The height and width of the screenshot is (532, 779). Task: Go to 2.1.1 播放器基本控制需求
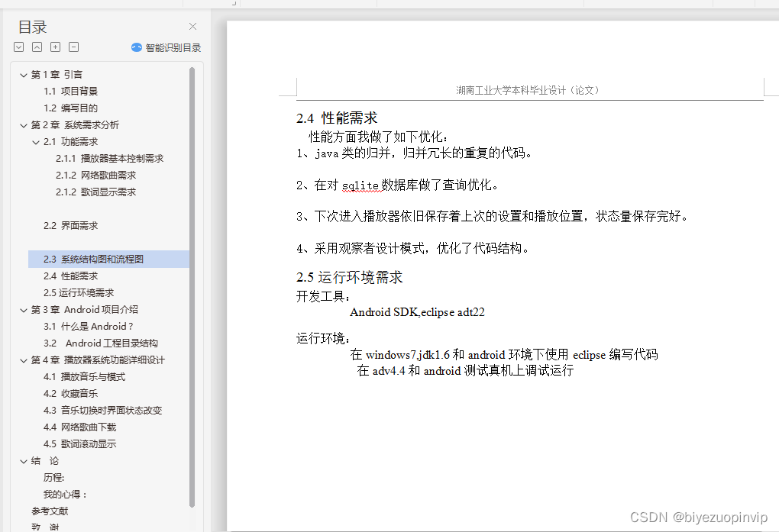(110, 158)
